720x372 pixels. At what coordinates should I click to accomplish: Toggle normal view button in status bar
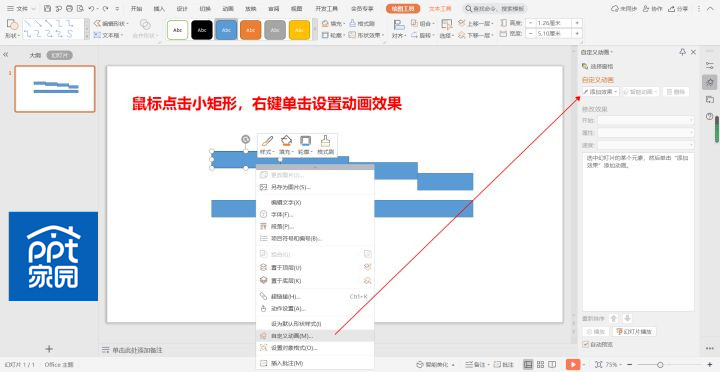pos(528,364)
